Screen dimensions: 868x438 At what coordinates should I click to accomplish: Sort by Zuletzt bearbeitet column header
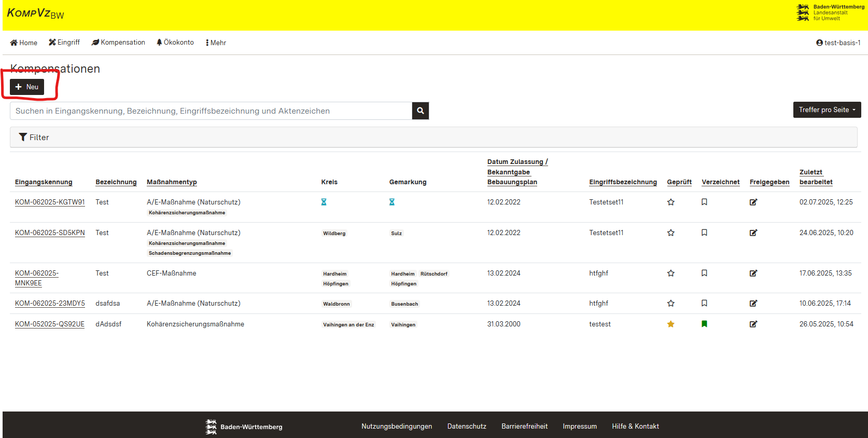coord(815,177)
